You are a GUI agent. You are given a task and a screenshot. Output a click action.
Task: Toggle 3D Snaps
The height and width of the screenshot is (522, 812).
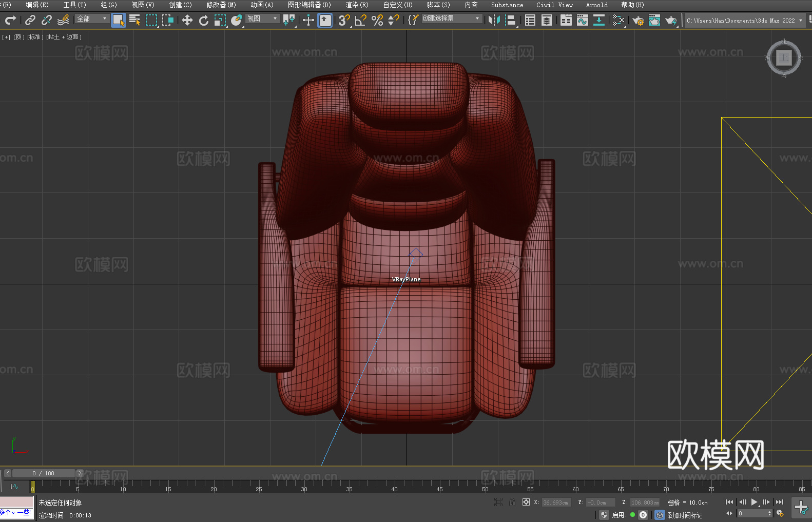pyautogui.click(x=344, y=20)
